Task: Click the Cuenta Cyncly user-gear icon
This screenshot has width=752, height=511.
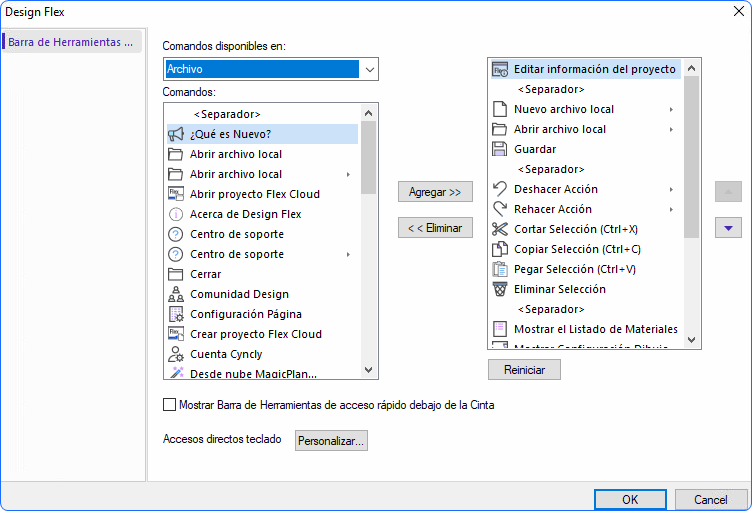Action: pyautogui.click(x=176, y=354)
